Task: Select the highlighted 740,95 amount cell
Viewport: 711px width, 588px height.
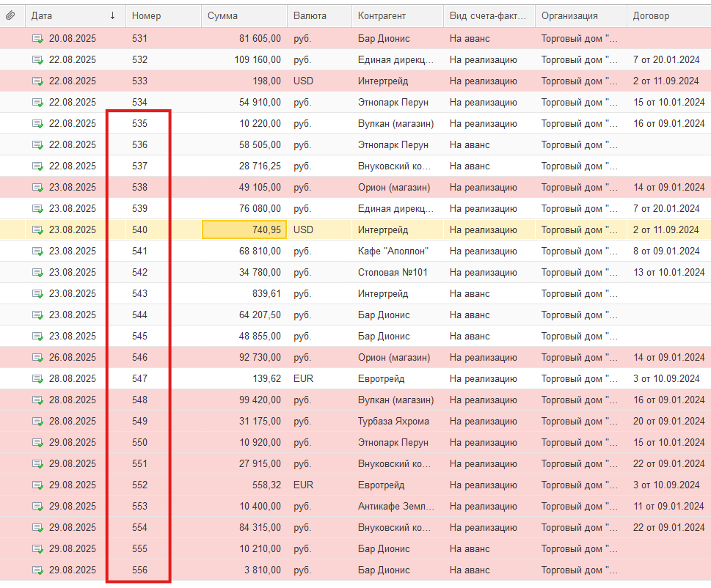Action: [244, 230]
